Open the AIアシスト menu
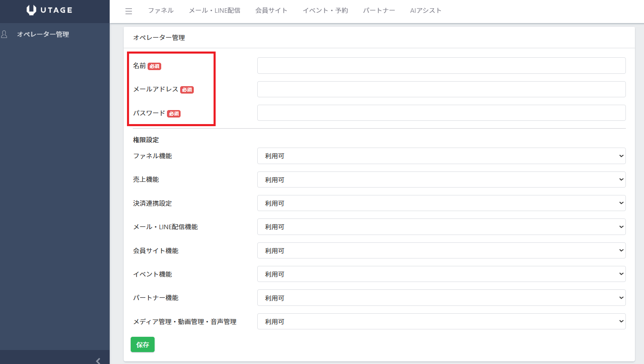This screenshot has height=364, width=644. coord(425,11)
